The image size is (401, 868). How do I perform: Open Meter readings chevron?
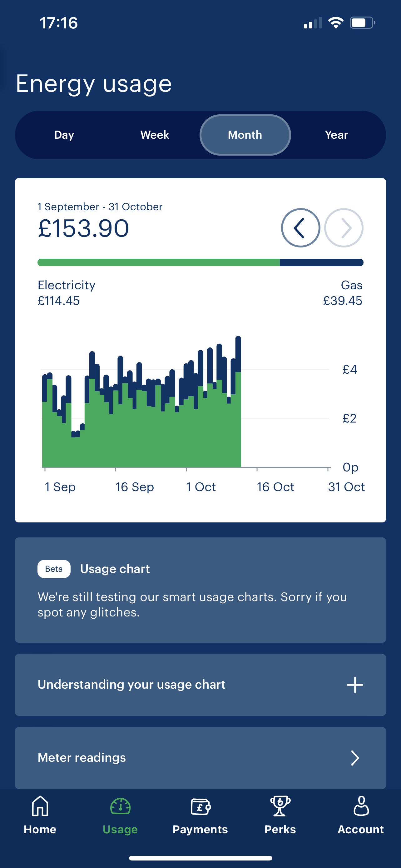[355, 758]
